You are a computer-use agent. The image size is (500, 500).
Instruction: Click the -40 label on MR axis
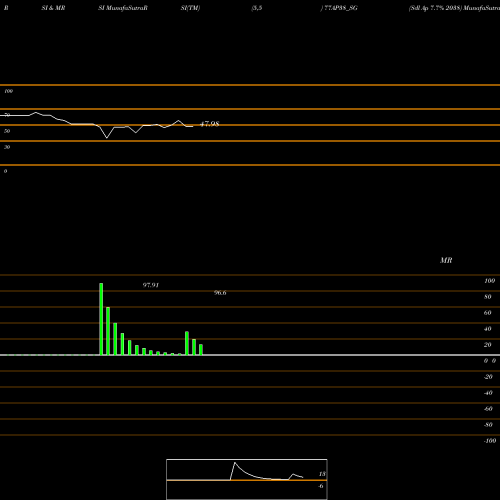point(488,393)
